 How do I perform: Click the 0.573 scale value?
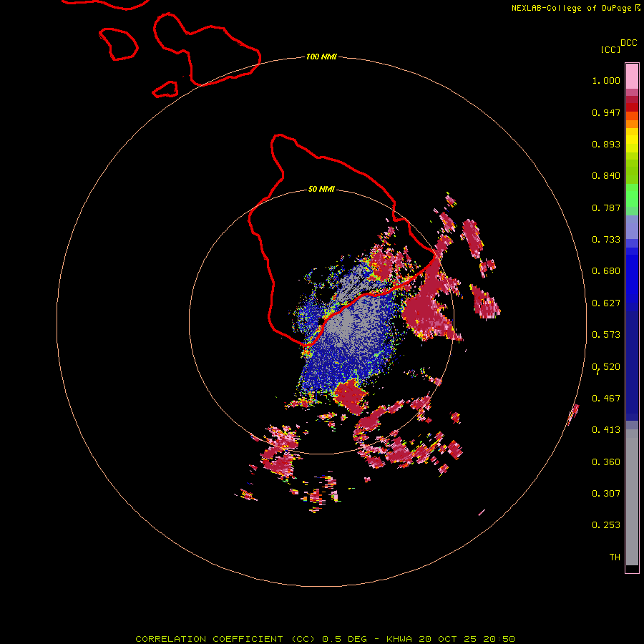606,335
